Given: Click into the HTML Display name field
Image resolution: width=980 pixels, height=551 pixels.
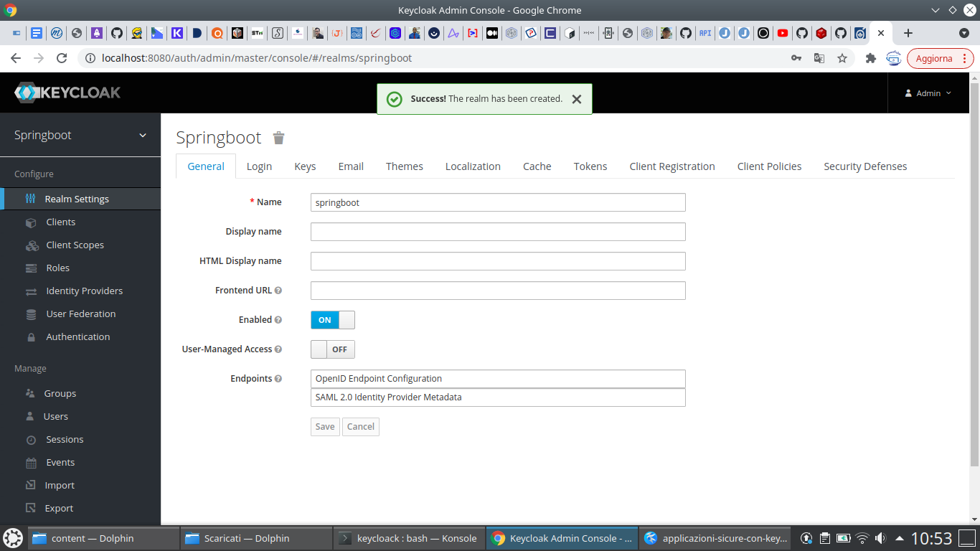Looking at the screenshot, I should point(498,261).
